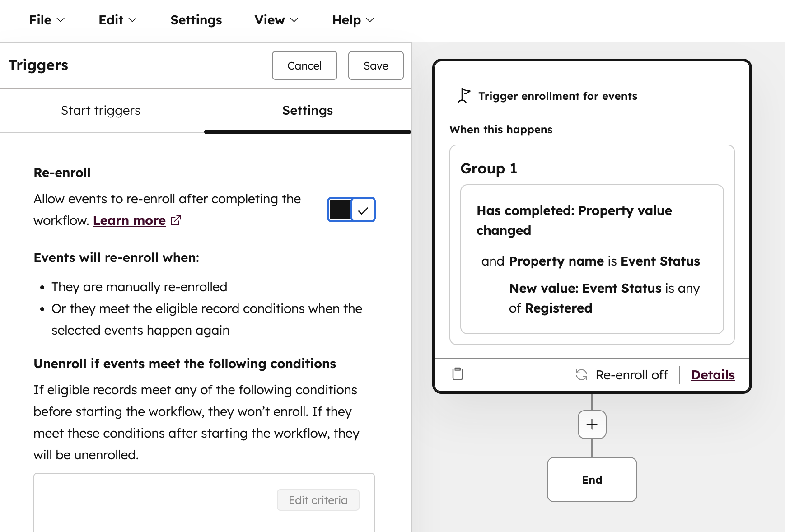This screenshot has width=785, height=532.
Task: Click the trigger enrollment flag icon
Action: (x=464, y=96)
